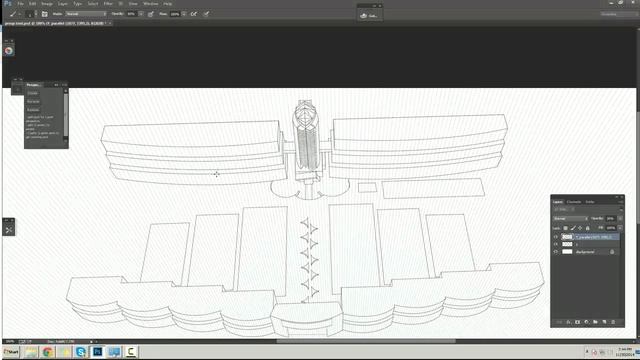The height and width of the screenshot is (360, 640).
Task: Open the Layers panel flyout menu
Action: click(x=620, y=202)
